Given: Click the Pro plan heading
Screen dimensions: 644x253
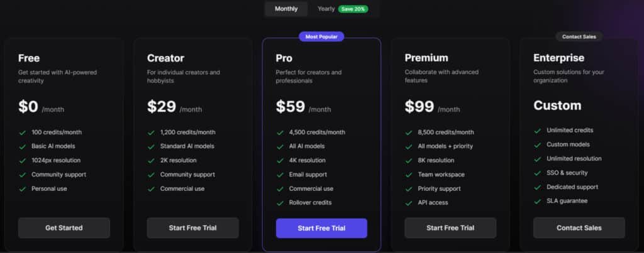Looking at the screenshot, I should click(x=284, y=58).
